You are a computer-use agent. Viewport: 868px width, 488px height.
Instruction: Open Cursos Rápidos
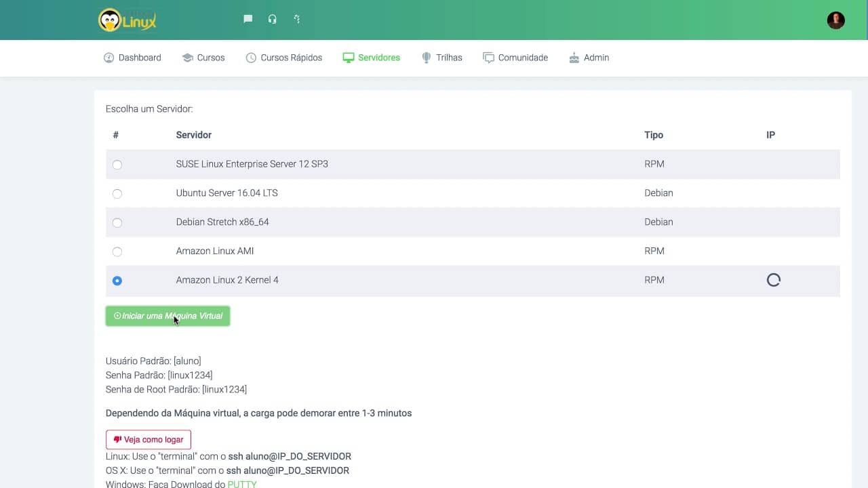tap(283, 58)
